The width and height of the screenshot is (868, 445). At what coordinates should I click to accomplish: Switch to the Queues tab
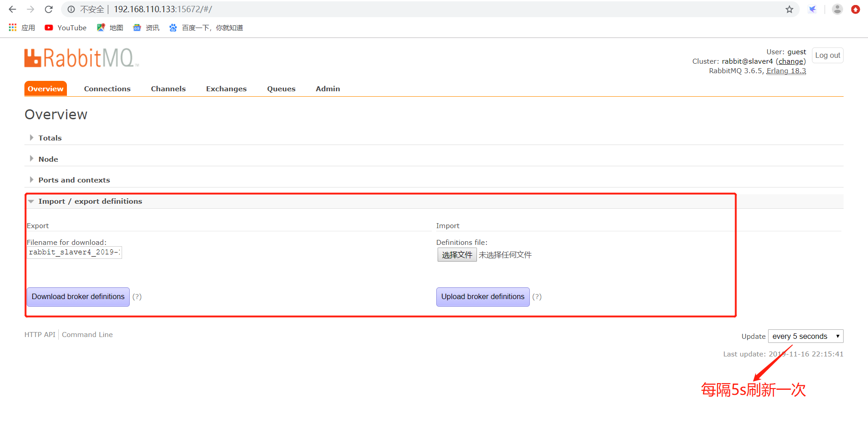coord(281,89)
